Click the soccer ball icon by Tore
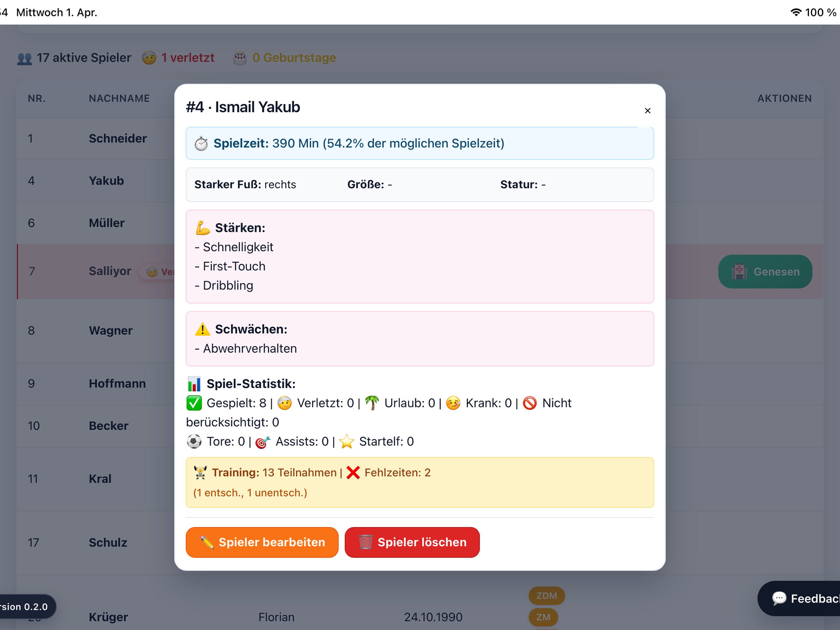This screenshot has height=630, width=840. tap(194, 441)
